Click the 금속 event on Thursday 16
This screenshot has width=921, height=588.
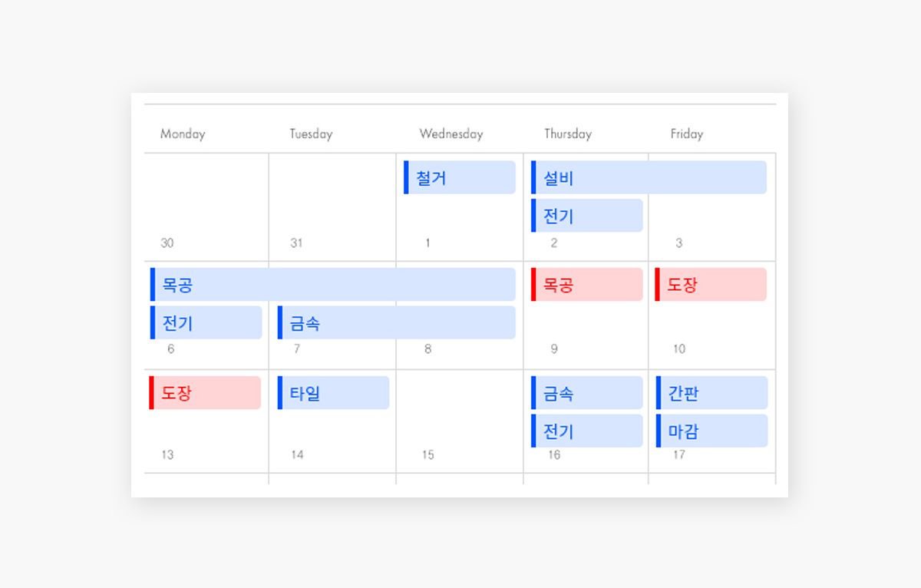(x=587, y=393)
